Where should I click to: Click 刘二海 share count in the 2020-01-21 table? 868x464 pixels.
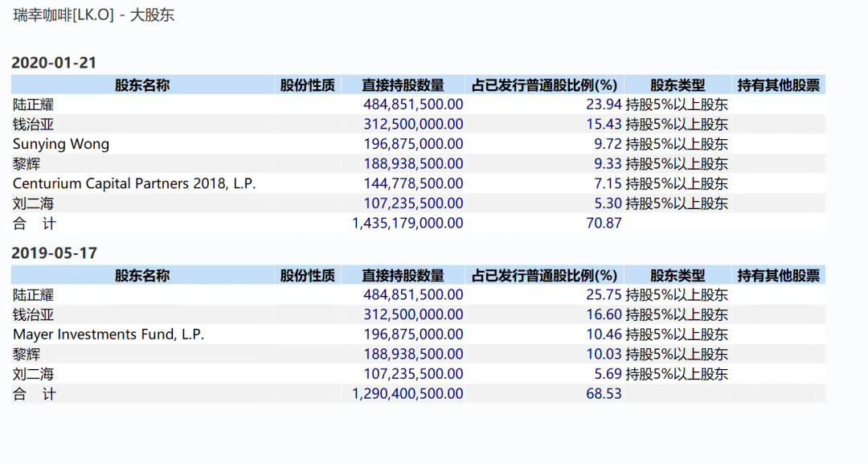[413, 203]
